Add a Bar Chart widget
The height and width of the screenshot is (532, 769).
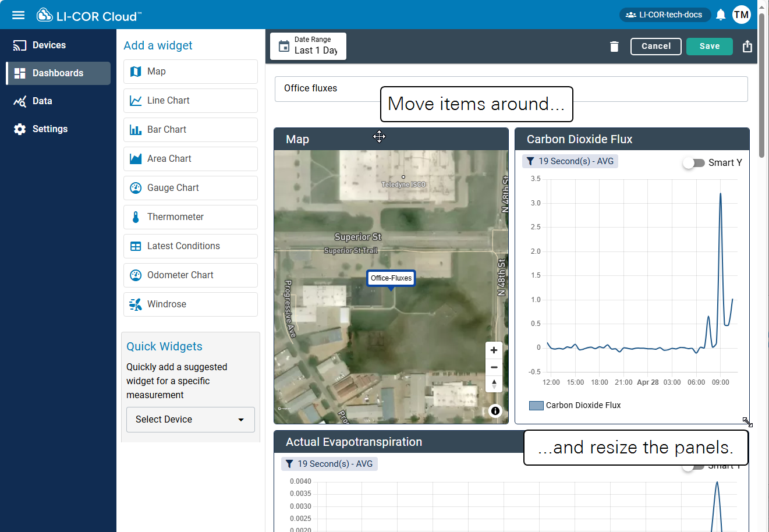point(190,130)
